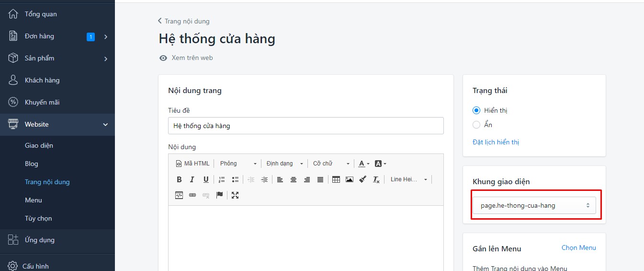Increase indent in the editor
644x271 pixels.
coord(264,179)
